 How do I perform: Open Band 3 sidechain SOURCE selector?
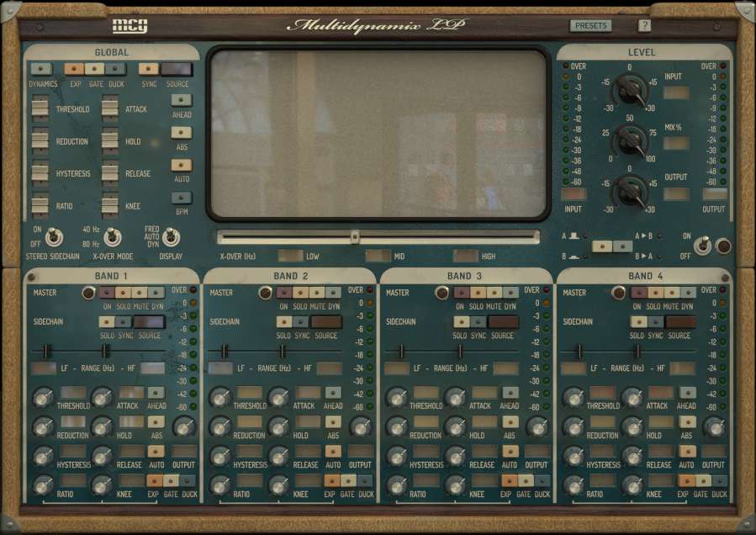[504, 322]
